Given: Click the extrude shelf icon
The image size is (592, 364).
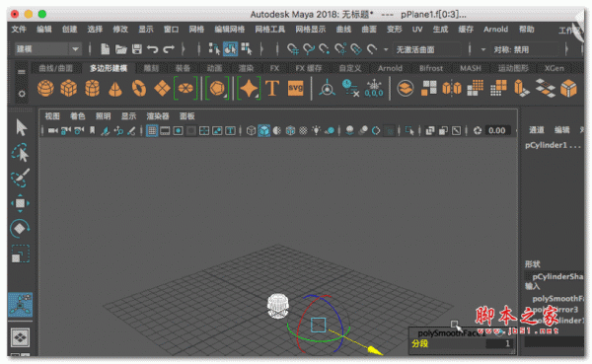Looking at the screenshot, I should tap(522, 89).
